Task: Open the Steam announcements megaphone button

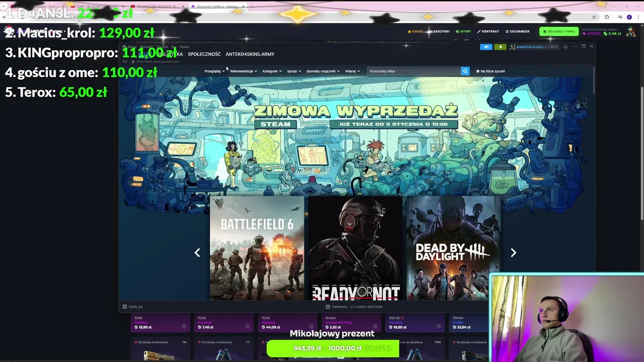Action: (486, 47)
